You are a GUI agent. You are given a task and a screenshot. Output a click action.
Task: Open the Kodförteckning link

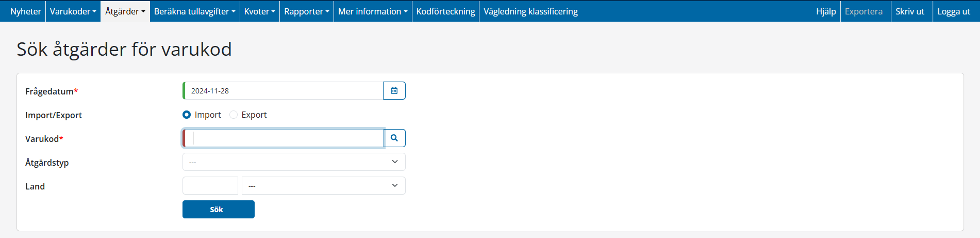[445, 11]
